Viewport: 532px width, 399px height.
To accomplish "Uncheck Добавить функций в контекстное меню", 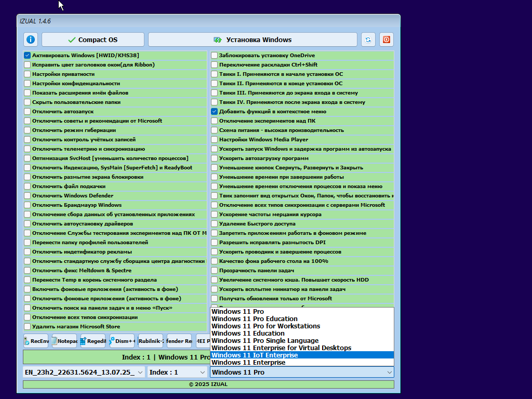I will [215, 112].
